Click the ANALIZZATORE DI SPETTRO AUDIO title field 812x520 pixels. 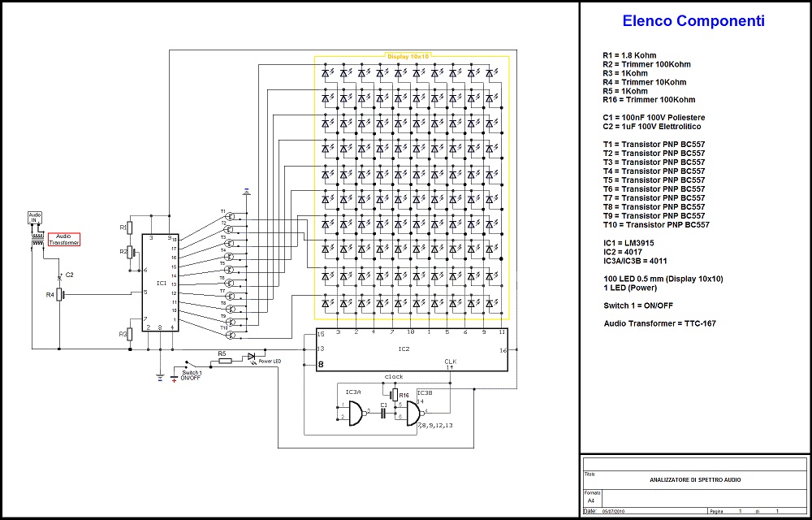[695, 480]
